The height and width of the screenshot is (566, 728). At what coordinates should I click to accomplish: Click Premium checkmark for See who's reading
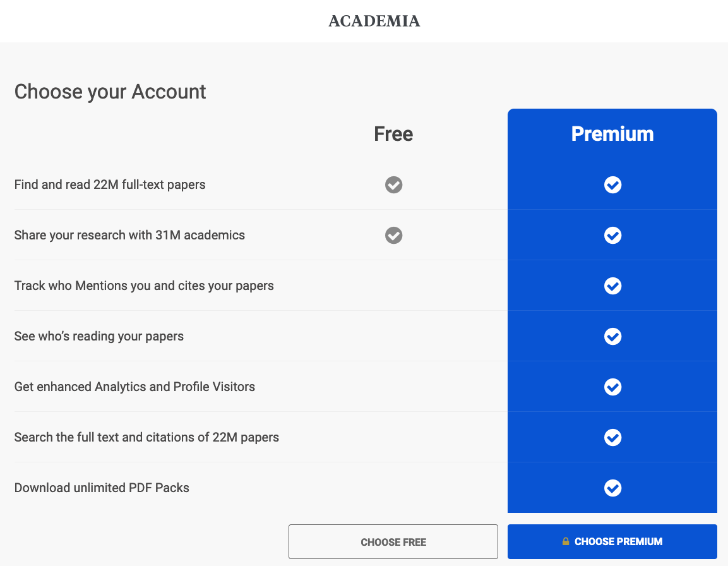click(612, 337)
